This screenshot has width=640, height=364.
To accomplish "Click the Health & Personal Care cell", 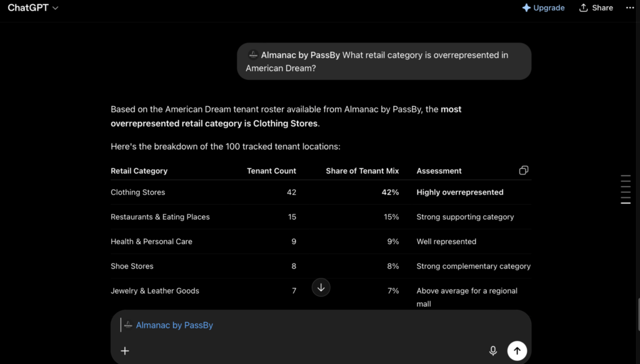I will [x=151, y=241].
